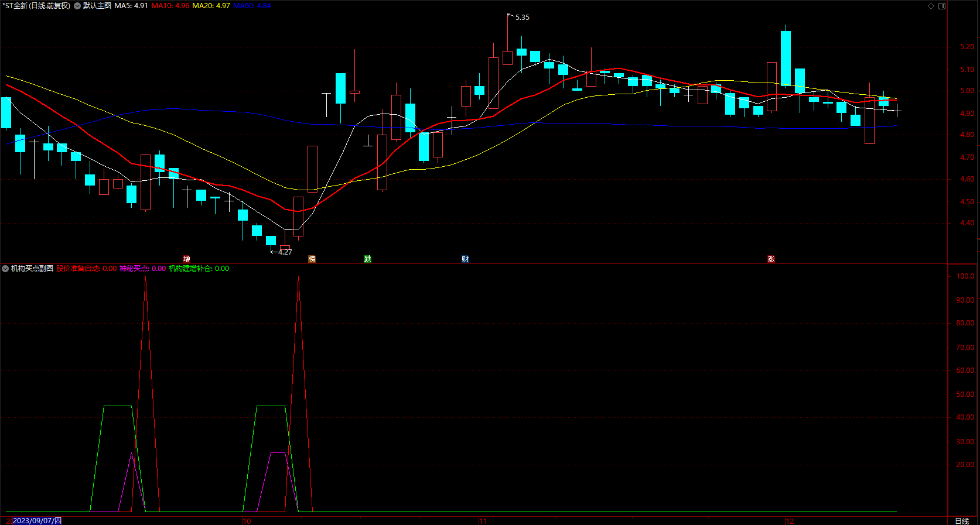980x525 pixels.
Task: Open the 默认主图 indicator dropdown arrow
Action: [x=77, y=6]
